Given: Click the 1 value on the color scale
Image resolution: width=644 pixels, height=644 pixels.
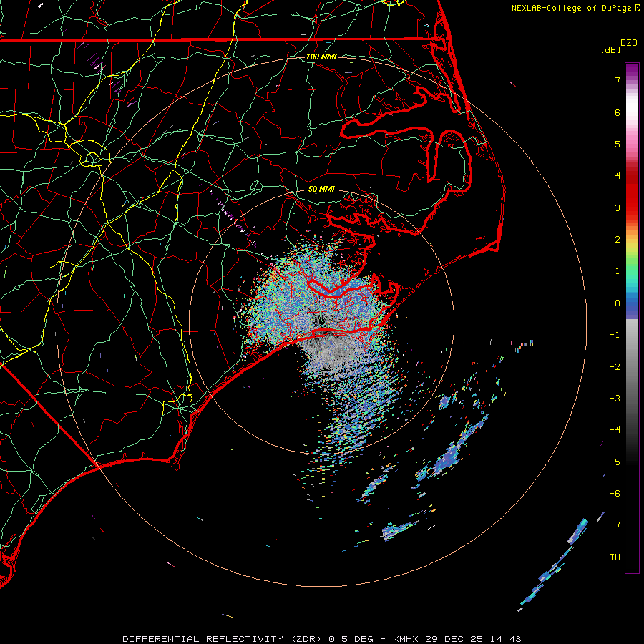Looking at the screenshot, I should pos(618,271).
